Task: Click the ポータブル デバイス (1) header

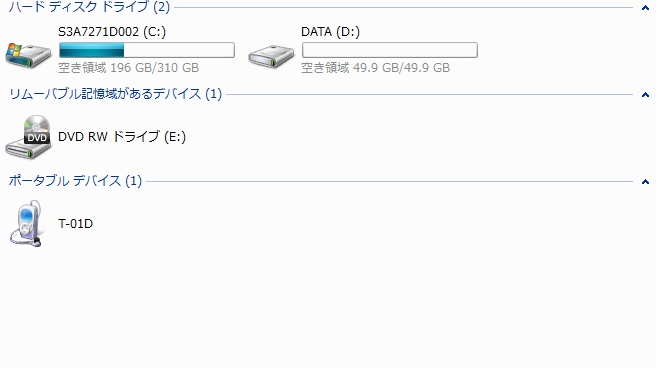Action: 75,181
